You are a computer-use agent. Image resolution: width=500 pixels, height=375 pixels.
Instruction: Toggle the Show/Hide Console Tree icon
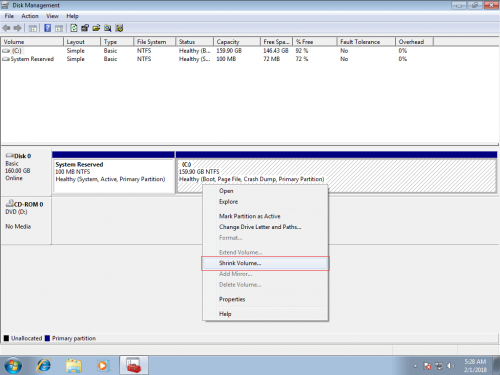pos(32,28)
